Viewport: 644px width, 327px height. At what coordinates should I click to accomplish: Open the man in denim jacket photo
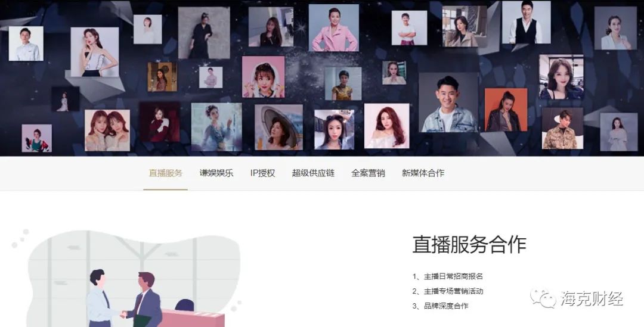[x=448, y=102]
